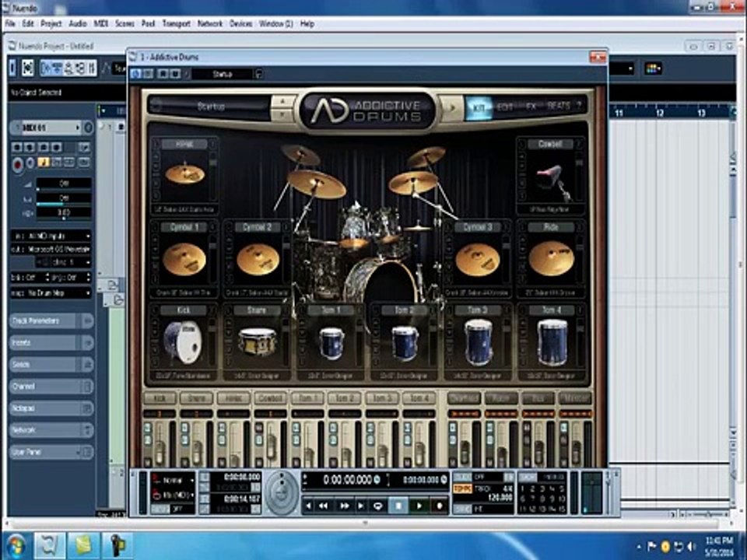Open the MIDI input routing dropdown
Screen dimensions: 747x560
51,236
